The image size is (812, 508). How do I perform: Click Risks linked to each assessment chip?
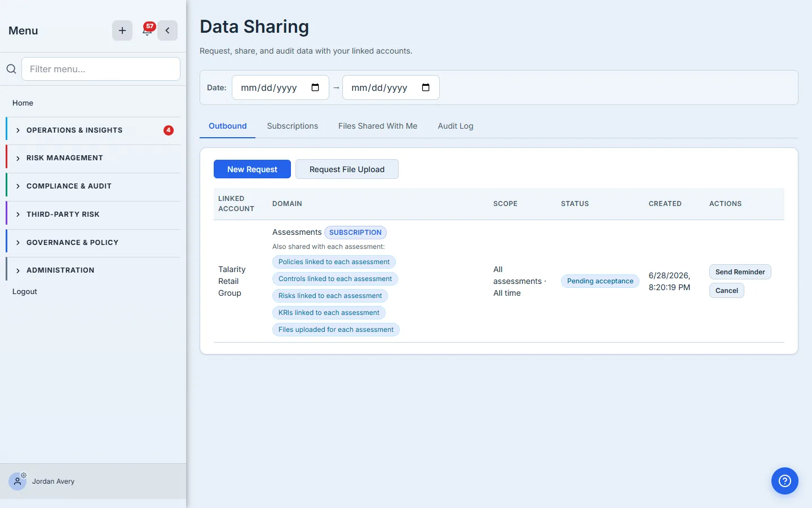point(330,296)
